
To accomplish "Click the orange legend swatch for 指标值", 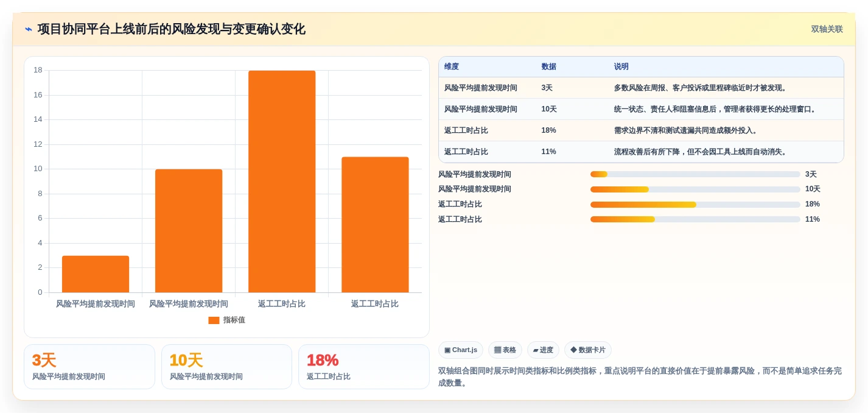I will 214,320.
